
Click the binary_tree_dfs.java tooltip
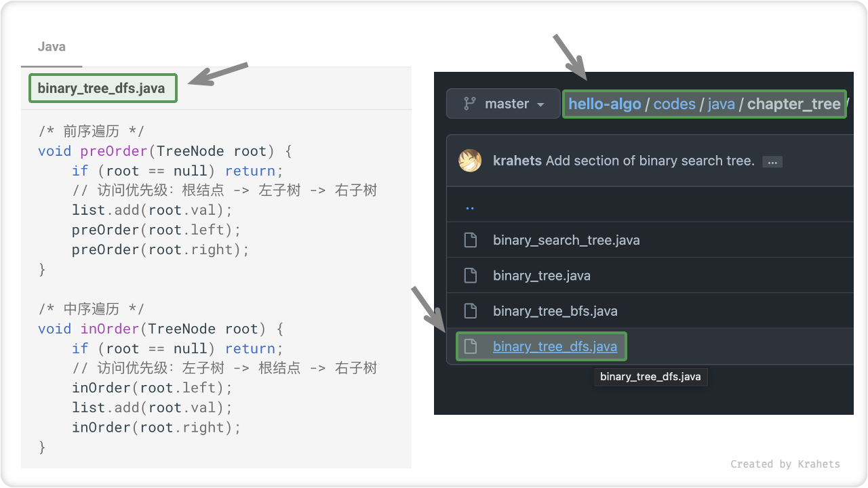click(x=650, y=377)
